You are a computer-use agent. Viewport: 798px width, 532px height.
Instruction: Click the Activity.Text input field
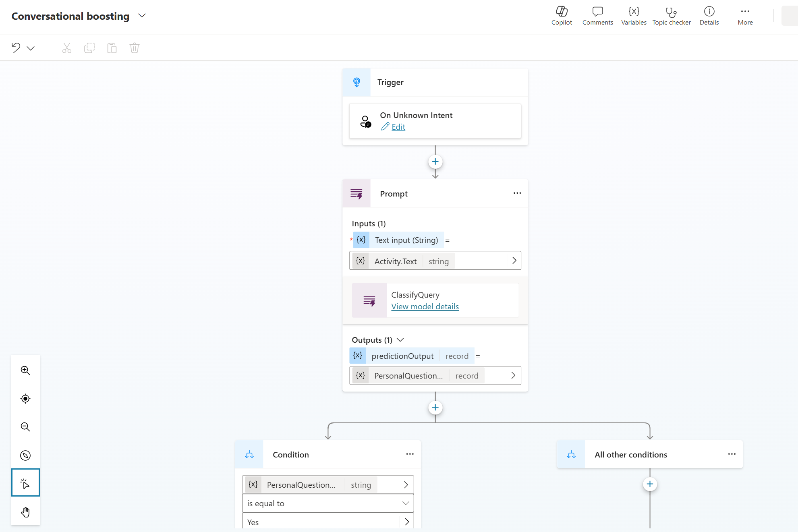point(435,261)
